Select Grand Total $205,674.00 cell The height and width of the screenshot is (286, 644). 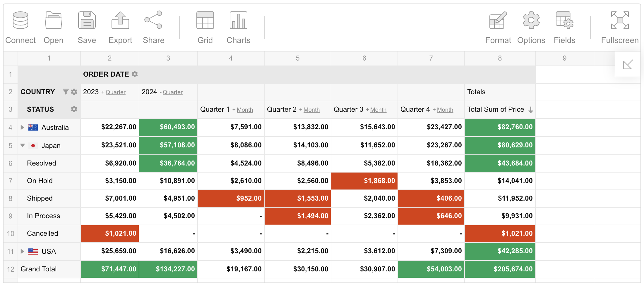[500, 269]
